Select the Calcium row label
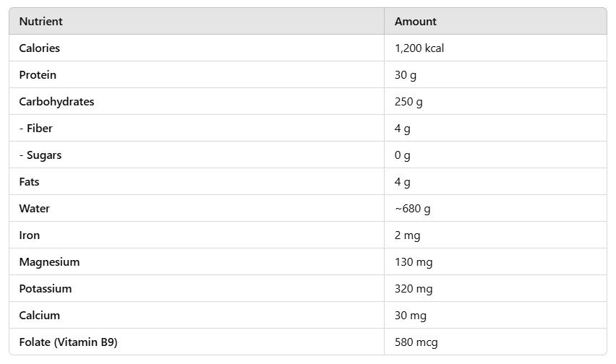The image size is (616, 364). (39, 315)
